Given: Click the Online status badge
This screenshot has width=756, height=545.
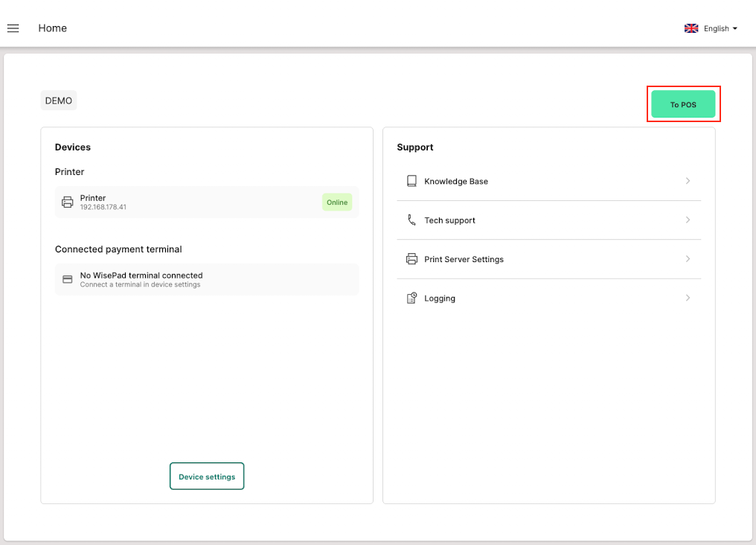Looking at the screenshot, I should pyautogui.click(x=337, y=203).
